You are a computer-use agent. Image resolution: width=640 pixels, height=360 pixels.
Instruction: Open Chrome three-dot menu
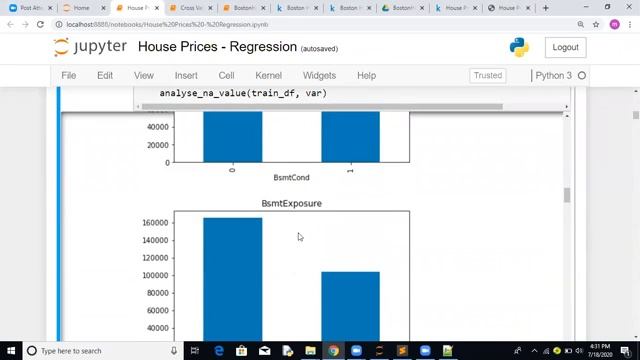click(x=630, y=24)
